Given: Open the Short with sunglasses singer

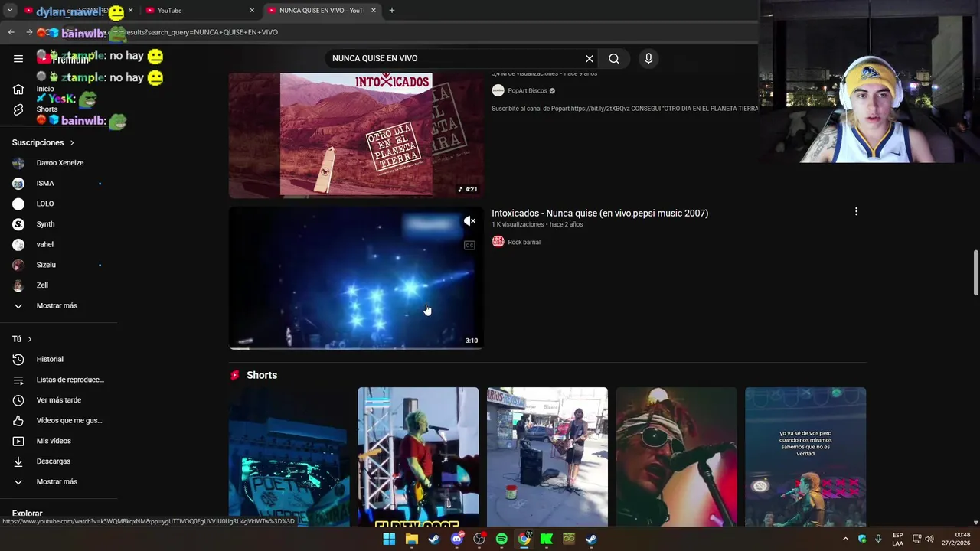Looking at the screenshot, I should tap(676, 457).
